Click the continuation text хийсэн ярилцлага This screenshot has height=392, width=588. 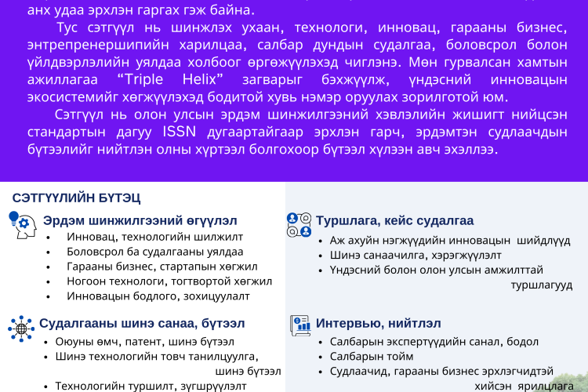pos(524,386)
